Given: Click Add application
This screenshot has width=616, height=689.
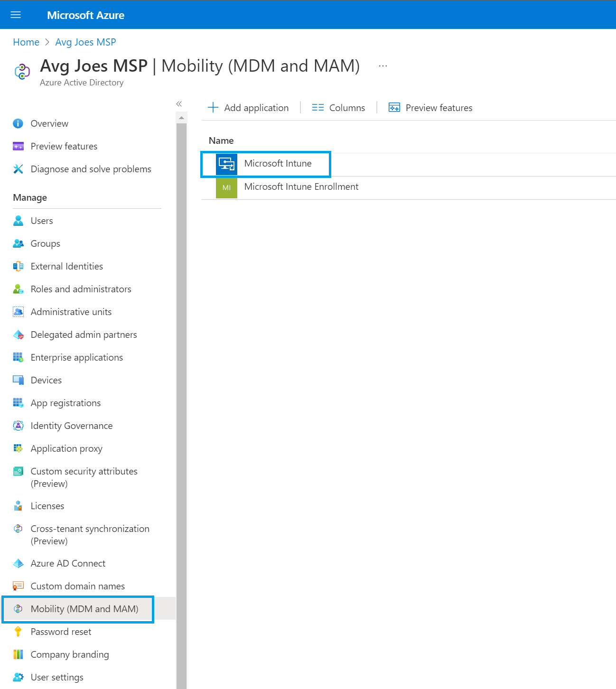Looking at the screenshot, I should [249, 108].
